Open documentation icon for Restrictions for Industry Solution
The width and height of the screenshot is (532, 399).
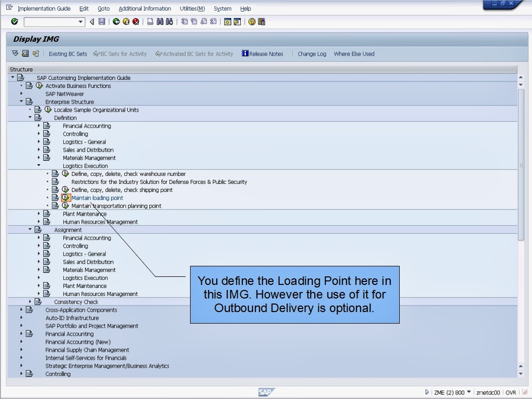55,182
